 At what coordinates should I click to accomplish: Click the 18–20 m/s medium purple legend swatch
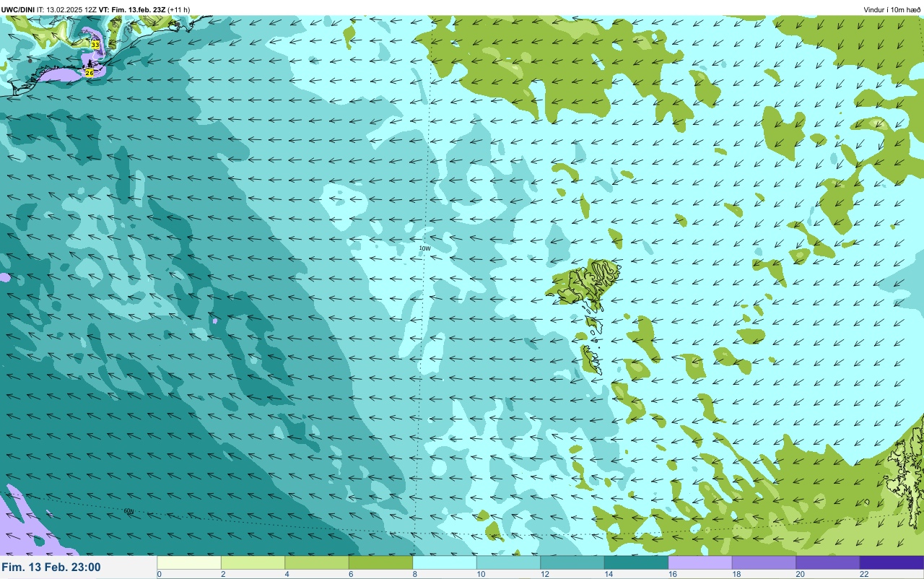pyautogui.click(x=764, y=562)
